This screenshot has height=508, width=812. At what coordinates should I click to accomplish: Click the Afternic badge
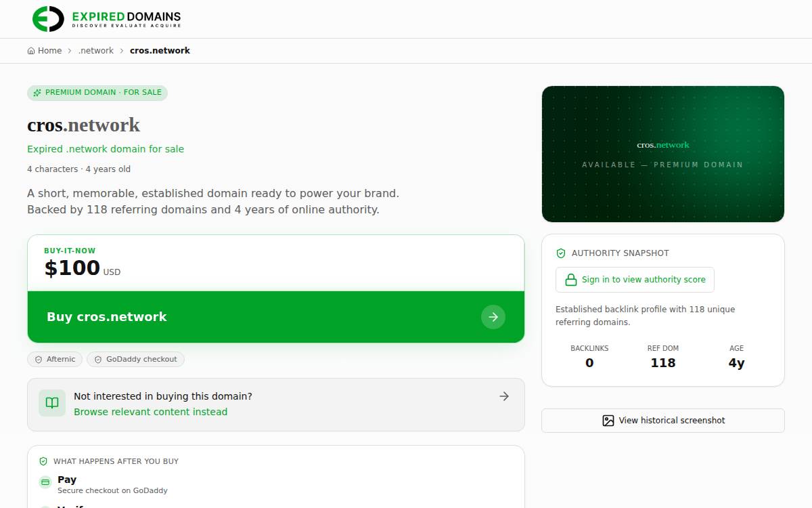(x=55, y=360)
